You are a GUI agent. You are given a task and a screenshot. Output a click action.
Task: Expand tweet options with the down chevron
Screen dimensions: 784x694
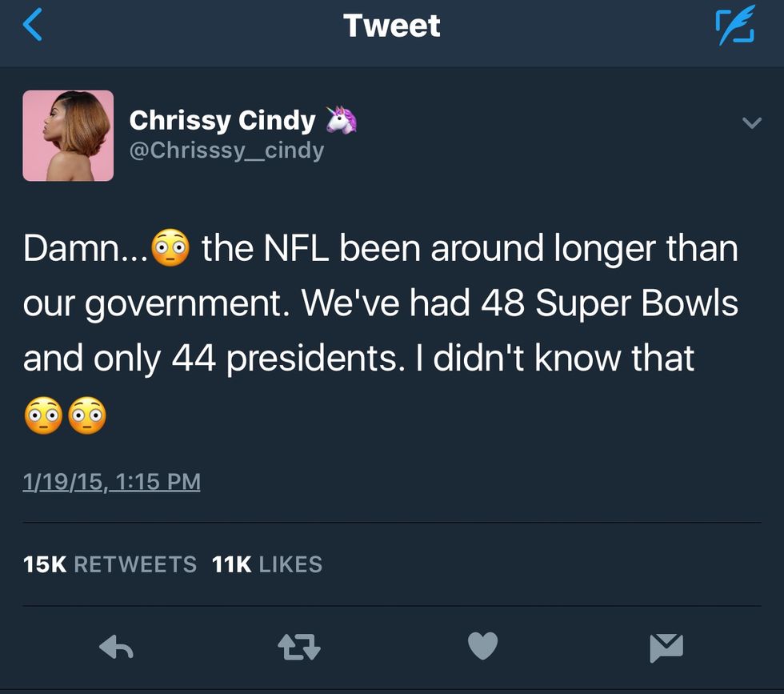751,123
